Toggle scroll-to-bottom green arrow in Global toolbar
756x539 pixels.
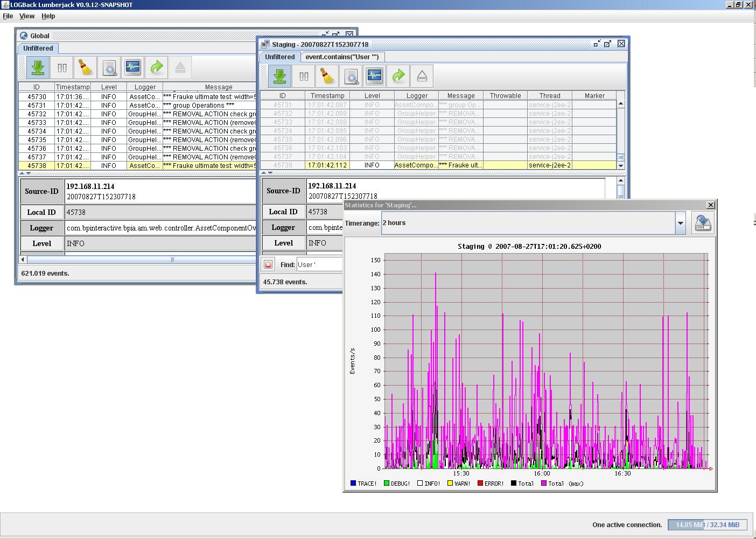coord(38,68)
